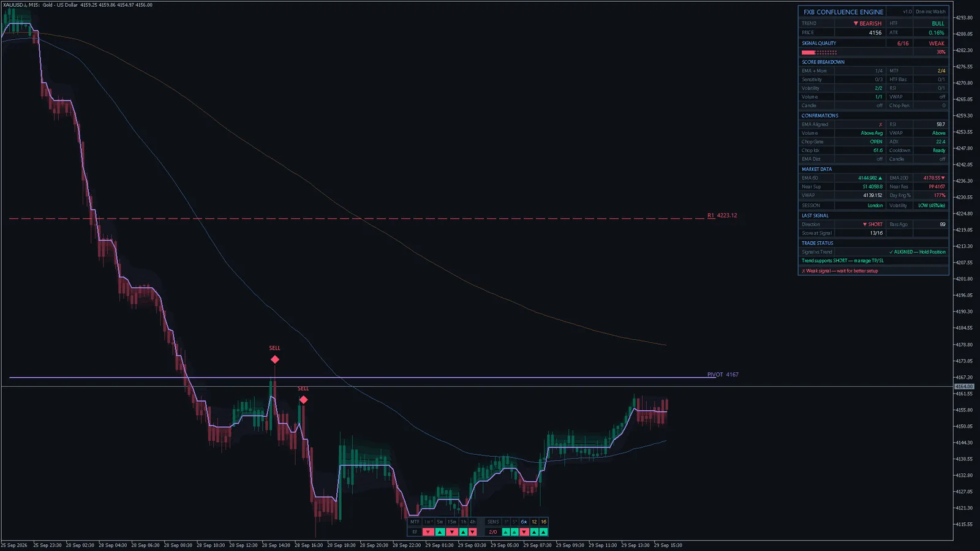Click the BEARISH trend value

point(867,23)
